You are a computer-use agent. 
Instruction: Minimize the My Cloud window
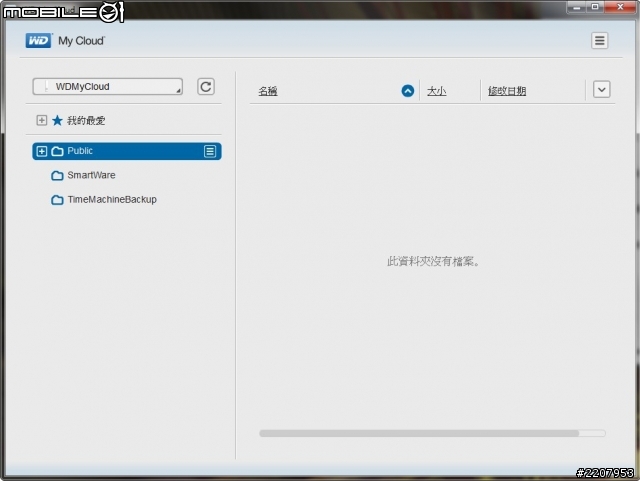pos(577,7)
